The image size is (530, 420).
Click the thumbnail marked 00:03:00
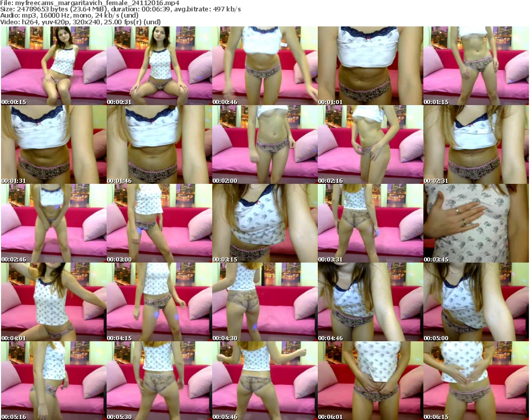tap(159, 223)
